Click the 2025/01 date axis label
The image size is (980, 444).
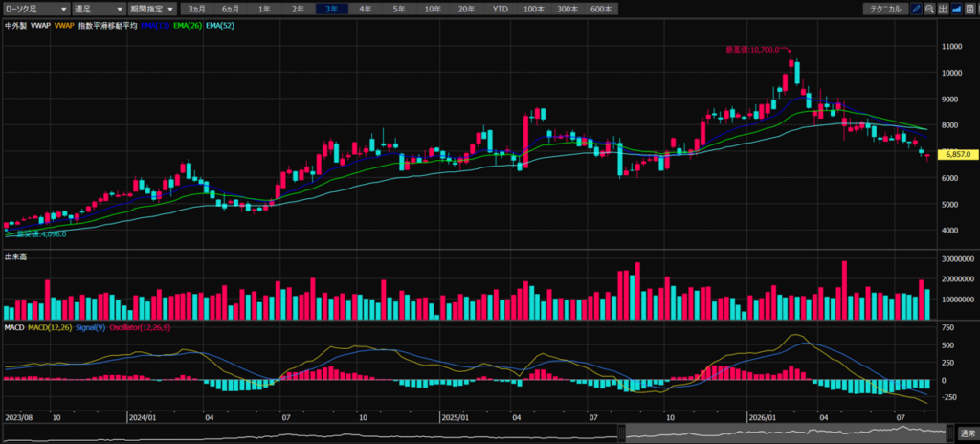[455, 416]
